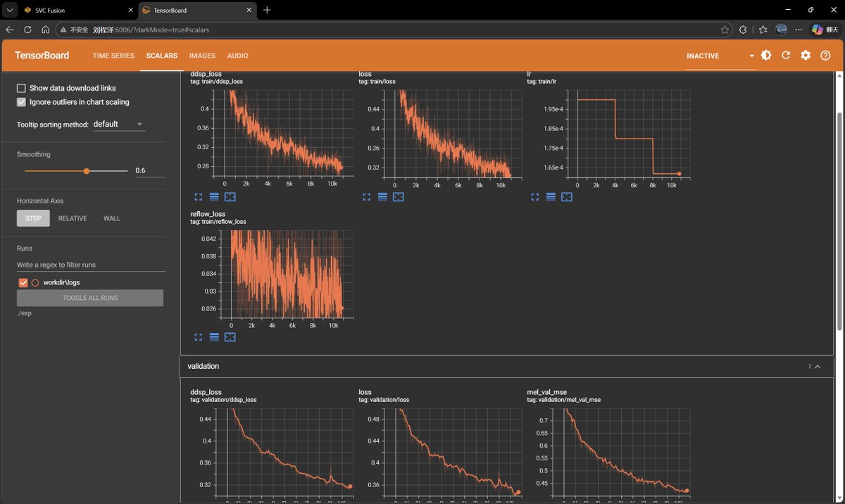This screenshot has height=504, width=845.
Task: Open the browser home page
Action: (x=45, y=30)
